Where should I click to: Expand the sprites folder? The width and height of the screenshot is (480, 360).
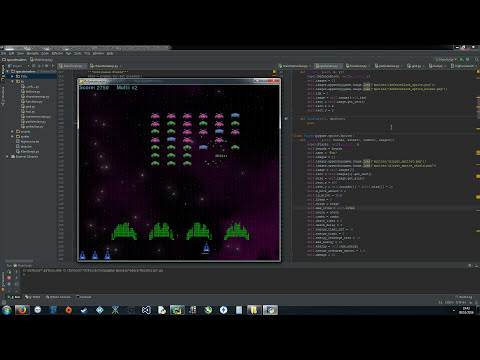point(13,137)
